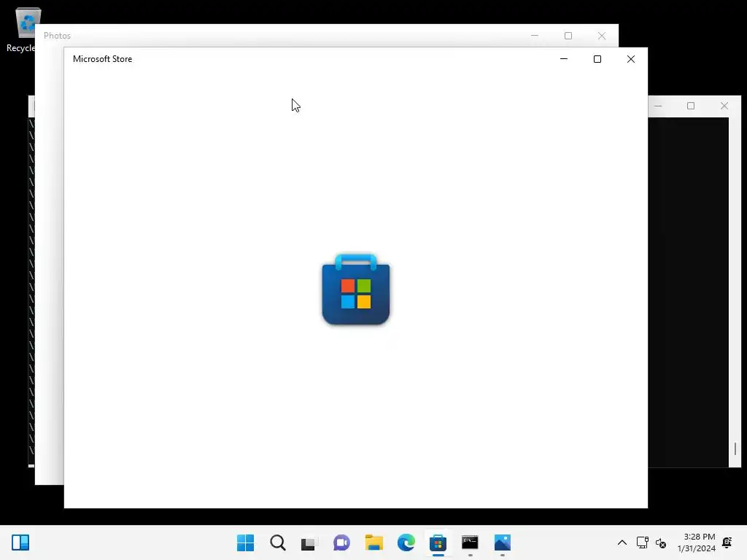Viewport: 747px width, 560px height.
Task: Click the Microsoft Store title text
Action: pyautogui.click(x=102, y=59)
